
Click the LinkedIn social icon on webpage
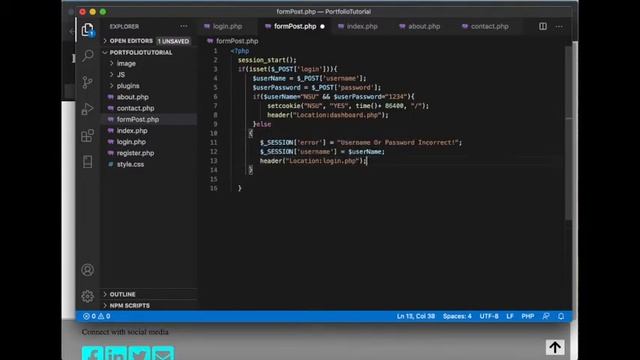pos(116,353)
